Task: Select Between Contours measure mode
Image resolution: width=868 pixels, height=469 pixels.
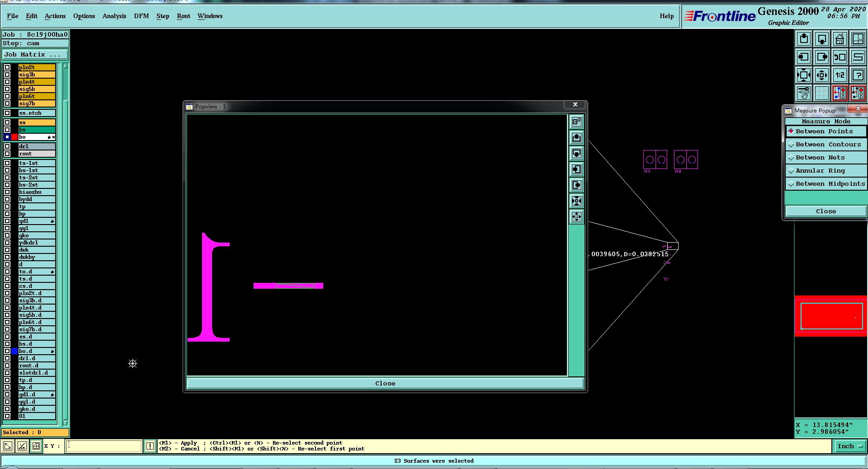Action: [x=826, y=144]
